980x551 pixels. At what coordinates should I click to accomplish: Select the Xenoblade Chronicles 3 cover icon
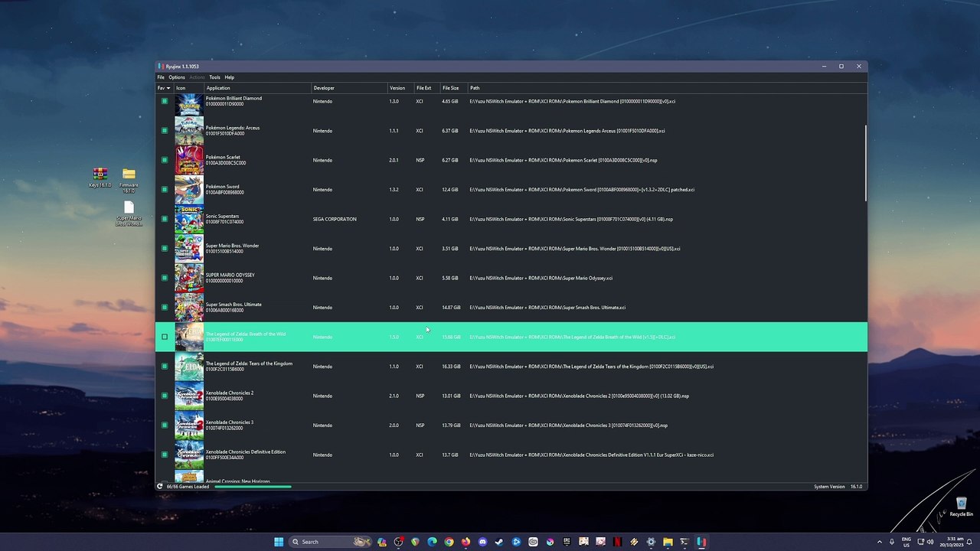(x=189, y=425)
